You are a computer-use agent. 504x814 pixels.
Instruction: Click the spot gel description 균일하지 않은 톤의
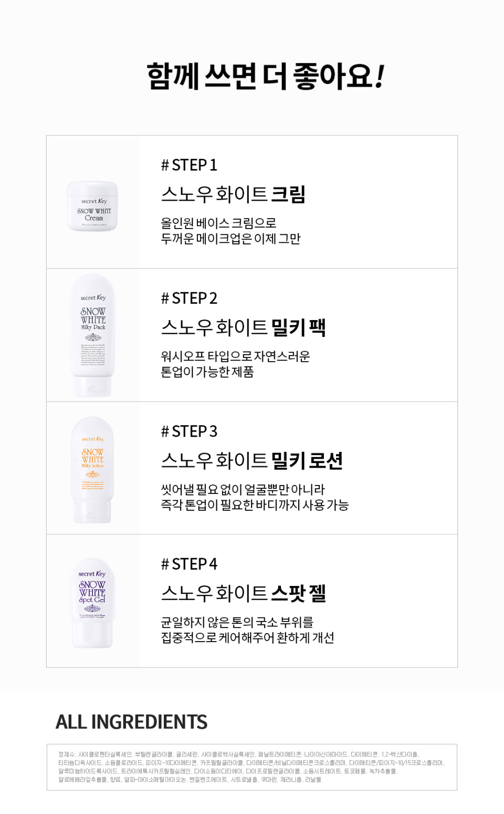tap(237, 623)
